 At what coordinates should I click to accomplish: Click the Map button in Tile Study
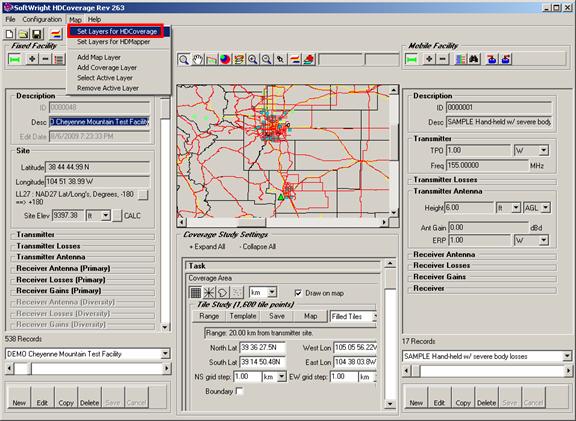click(311, 316)
